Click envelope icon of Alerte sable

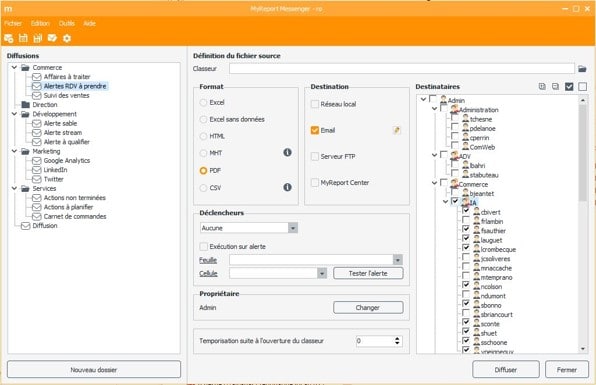click(x=36, y=123)
